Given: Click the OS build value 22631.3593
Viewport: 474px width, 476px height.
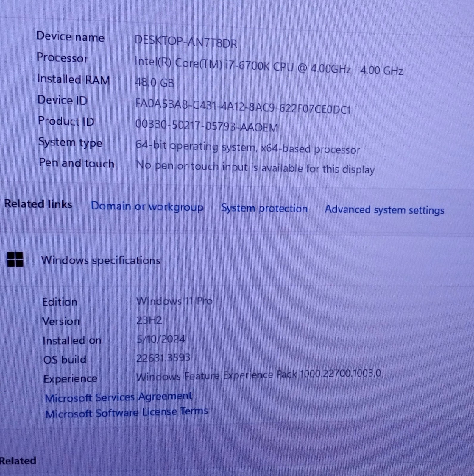Looking at the screenshot, I should (x=163, y=358).
